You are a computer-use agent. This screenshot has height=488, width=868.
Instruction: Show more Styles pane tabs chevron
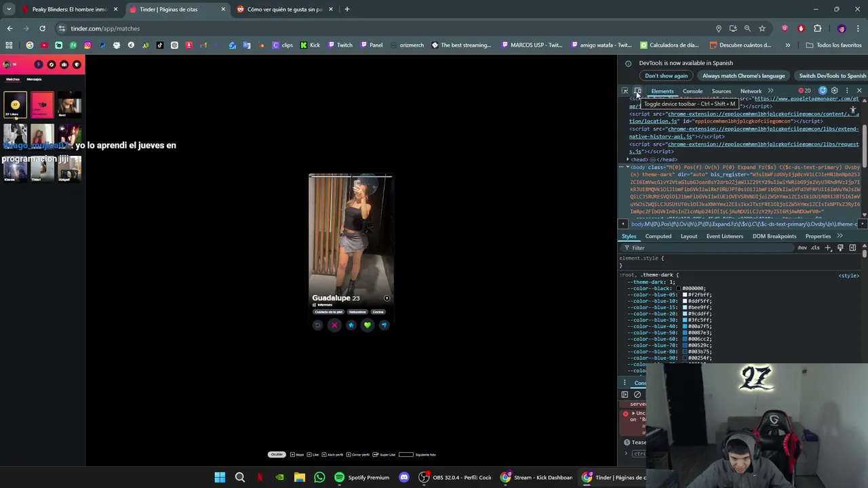840,236
